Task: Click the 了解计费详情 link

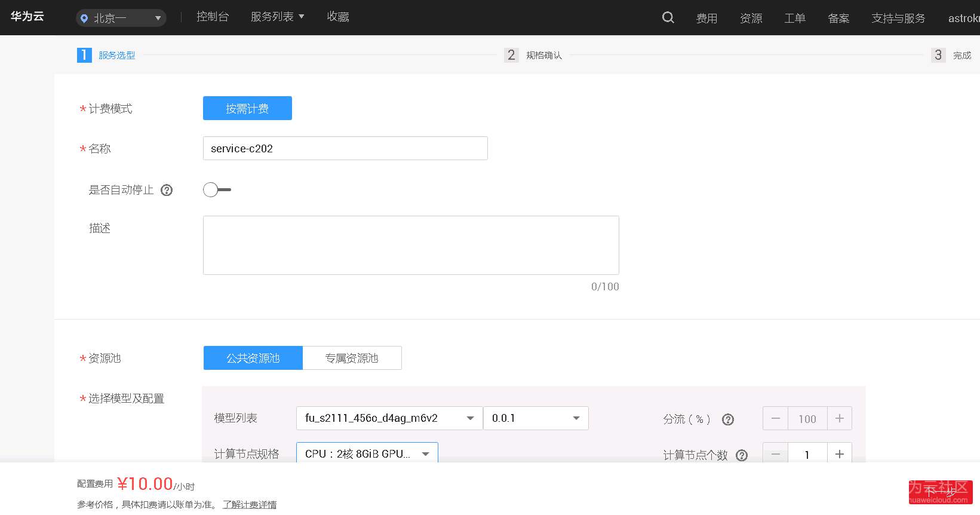Action: (250, 505)
